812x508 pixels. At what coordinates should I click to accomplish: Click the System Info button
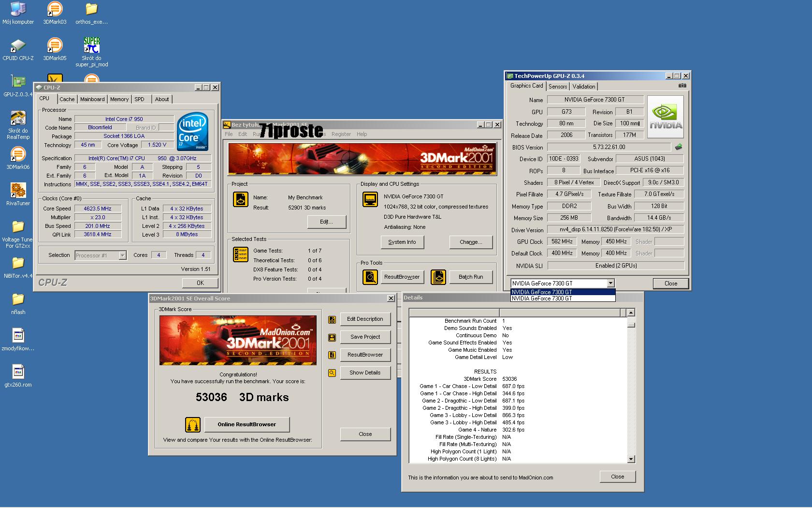click(x=402, y=242)
